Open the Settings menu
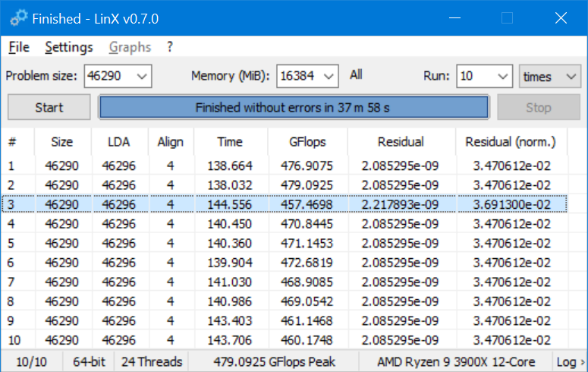Image resolution: width=588 pixels, height=372 pixels. 69,47
